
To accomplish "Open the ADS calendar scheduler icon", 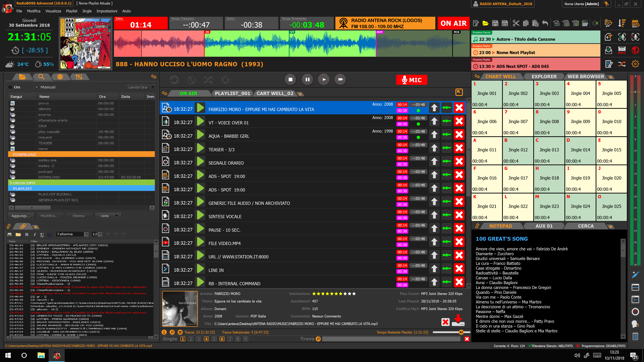I will pos(635,23).
